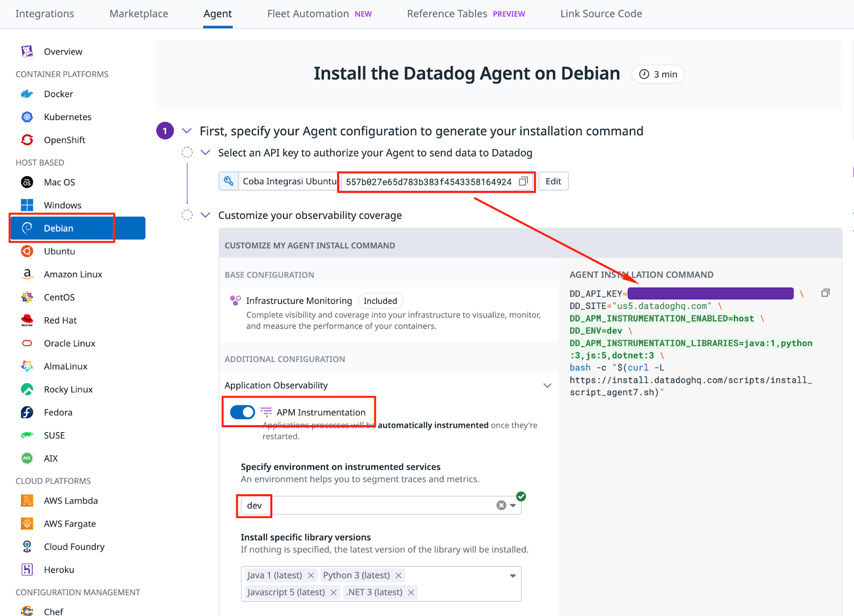Collapse Customize your observability coverage
The image size is (854, 616).
205,215
